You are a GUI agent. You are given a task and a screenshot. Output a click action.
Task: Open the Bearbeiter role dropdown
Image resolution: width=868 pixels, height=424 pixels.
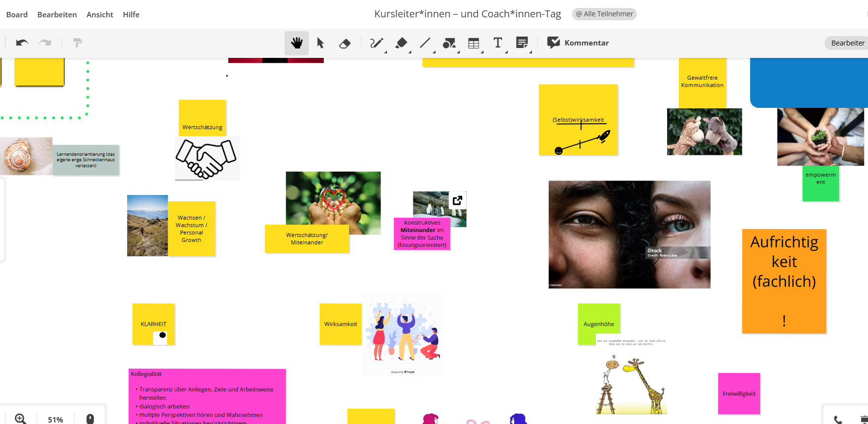(x=847, y=43)
